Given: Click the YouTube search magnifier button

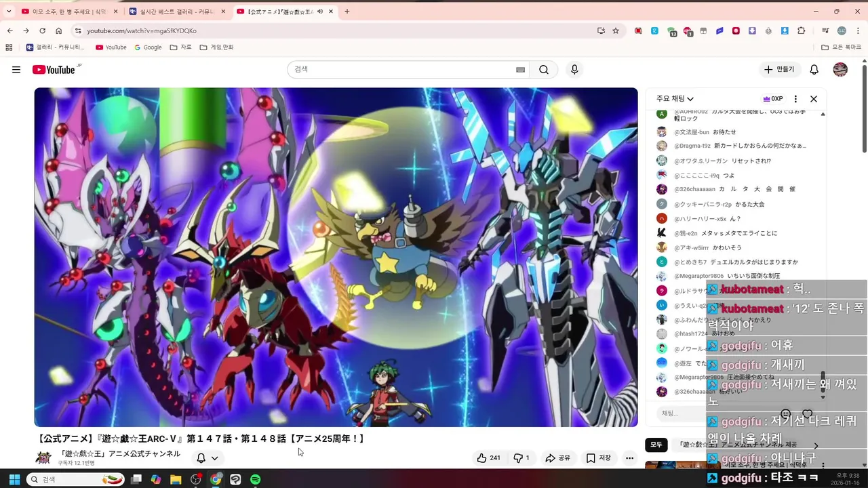Looking at the screenshot, I should 544,70.
